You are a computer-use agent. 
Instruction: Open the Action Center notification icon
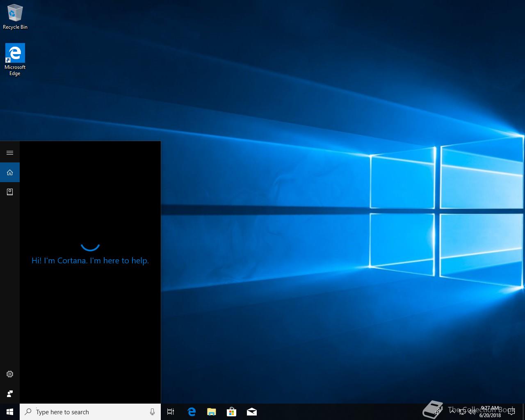511,412
